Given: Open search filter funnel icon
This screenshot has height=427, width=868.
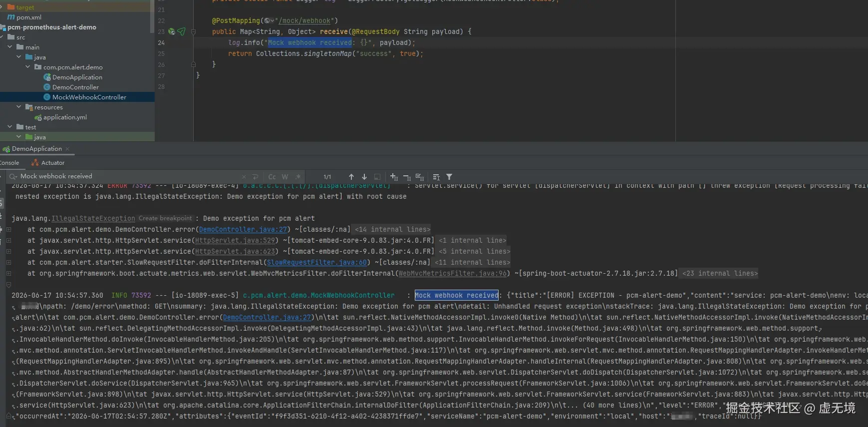Looking at the screenshot, I should coord(449,177).
